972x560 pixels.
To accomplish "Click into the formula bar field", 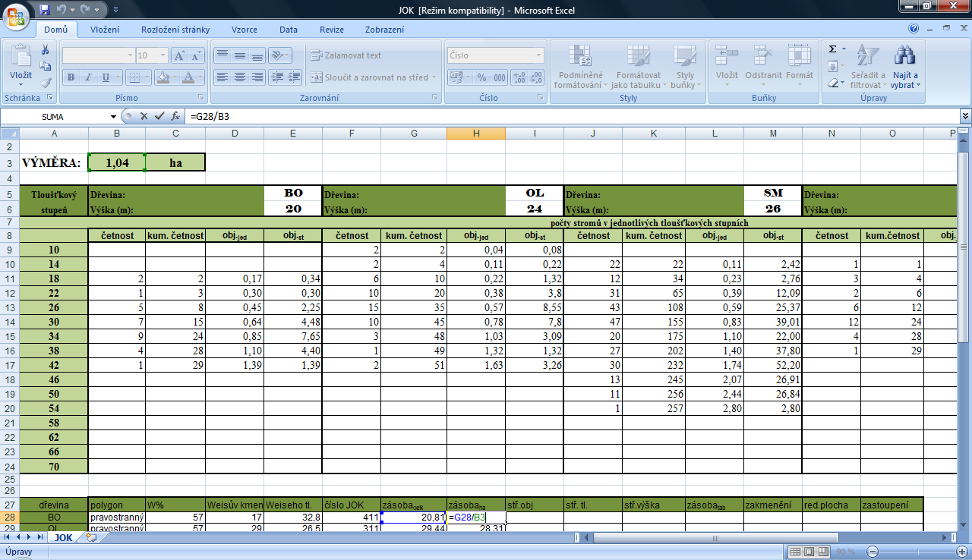I will [573, 116].
